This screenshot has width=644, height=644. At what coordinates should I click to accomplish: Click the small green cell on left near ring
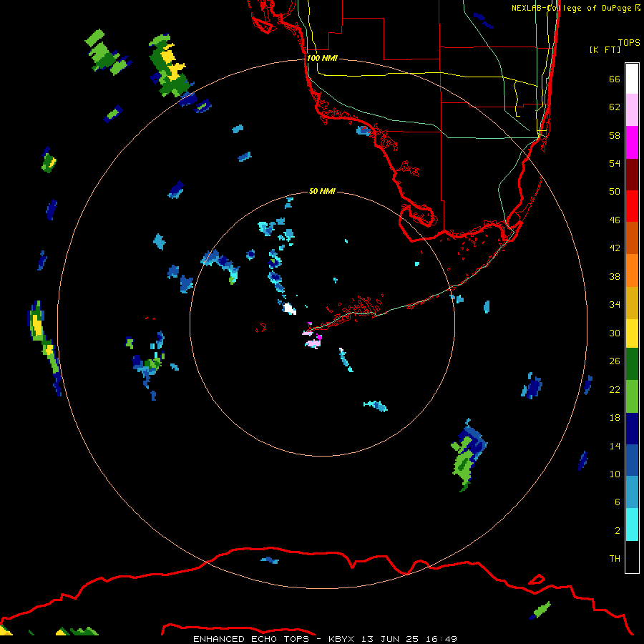(x=49, y=160)
